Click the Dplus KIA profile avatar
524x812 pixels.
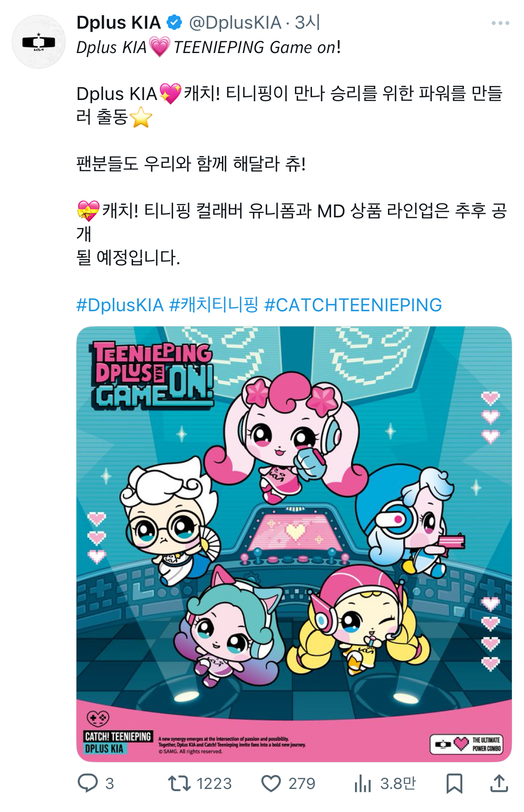pos(39,42)
